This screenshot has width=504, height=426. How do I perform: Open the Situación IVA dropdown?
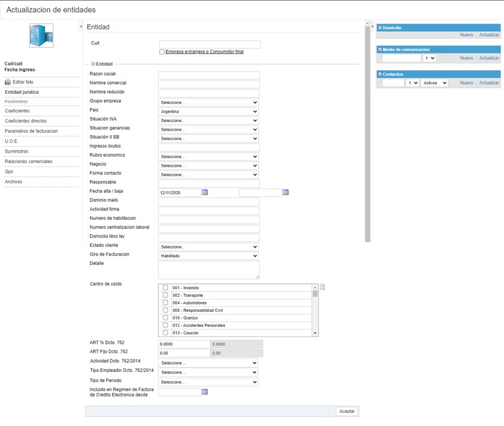(x=208, y=120)
